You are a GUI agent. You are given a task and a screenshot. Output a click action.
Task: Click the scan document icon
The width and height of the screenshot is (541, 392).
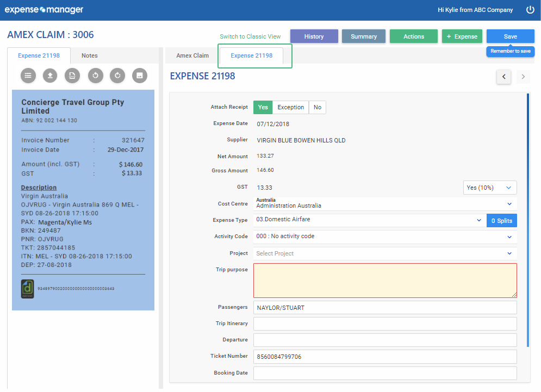pos(72,76)
